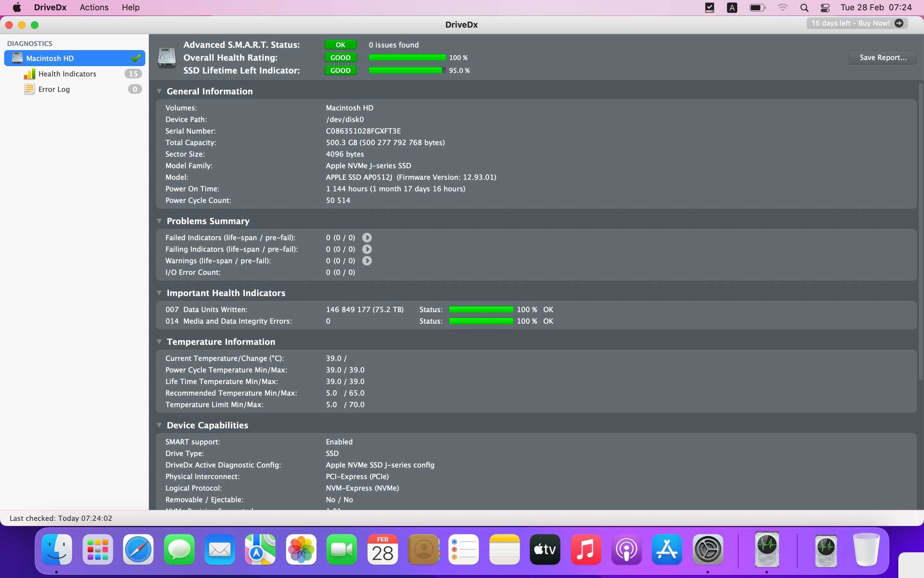Click Save Report button

pyautogui.click(x=882, y=58)
